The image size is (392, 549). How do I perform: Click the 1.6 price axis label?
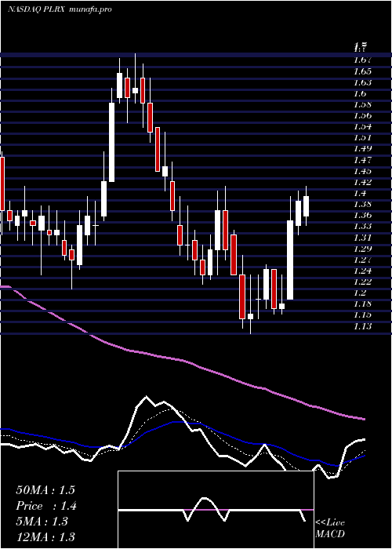(360, 93)
